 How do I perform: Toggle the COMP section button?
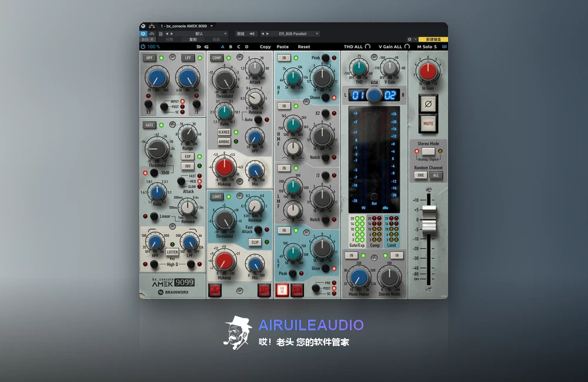(x=217, y=58)
